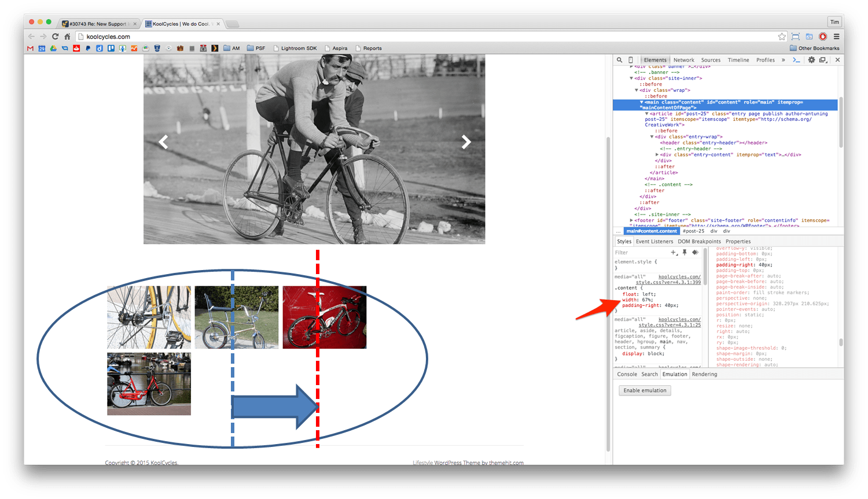Open the DevTools settings gear
The width and height of the screenshot is (868, 499).
(x=811, y=60)
